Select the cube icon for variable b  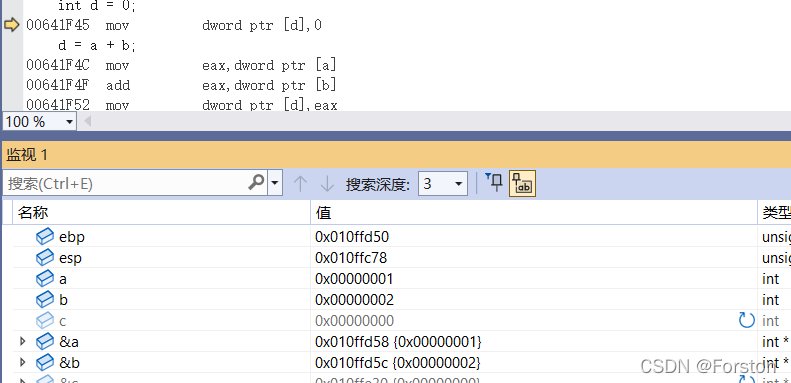pyautogui.click(x=45, y=300)
